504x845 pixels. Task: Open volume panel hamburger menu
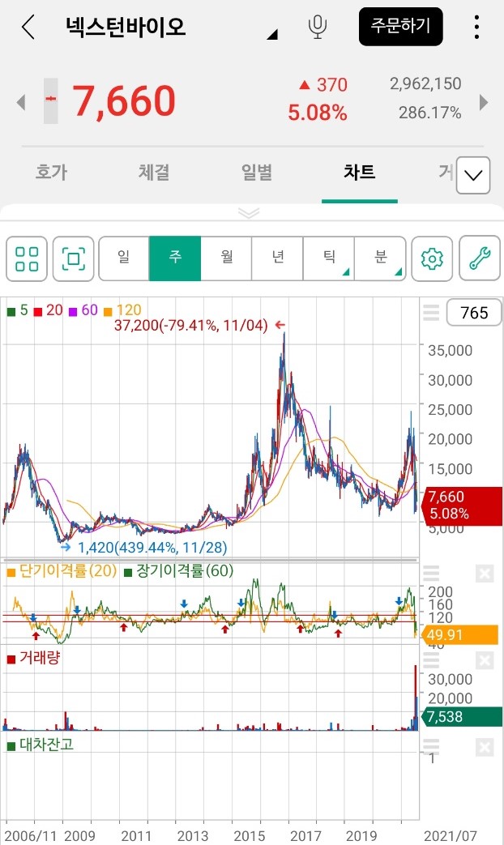tap(431, 660)
